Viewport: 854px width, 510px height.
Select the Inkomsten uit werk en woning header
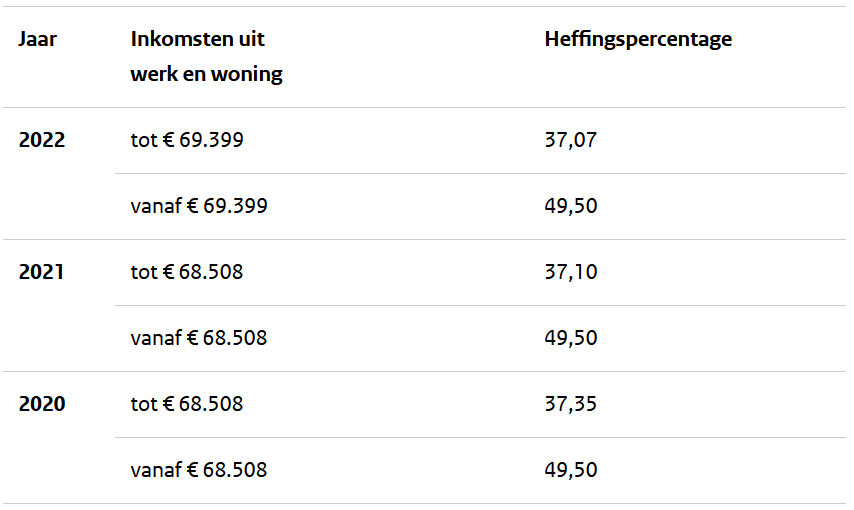(x=206, y=57)
